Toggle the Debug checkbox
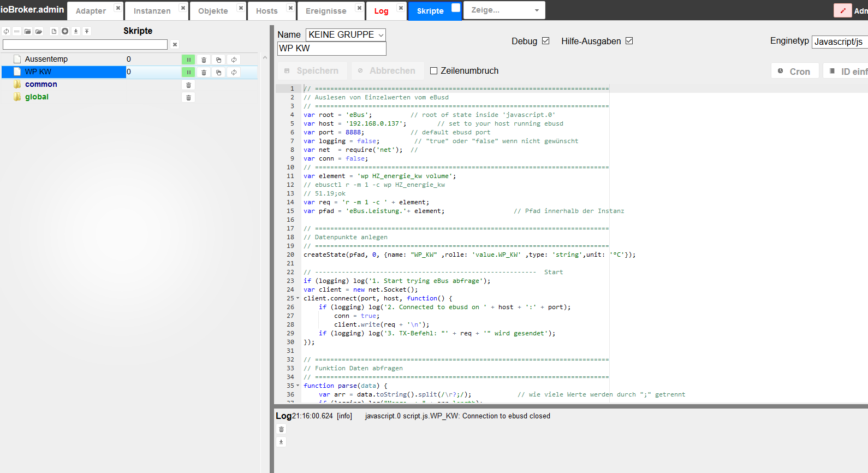868x473 pixels. pyautogui.click(x=545, y=41)
